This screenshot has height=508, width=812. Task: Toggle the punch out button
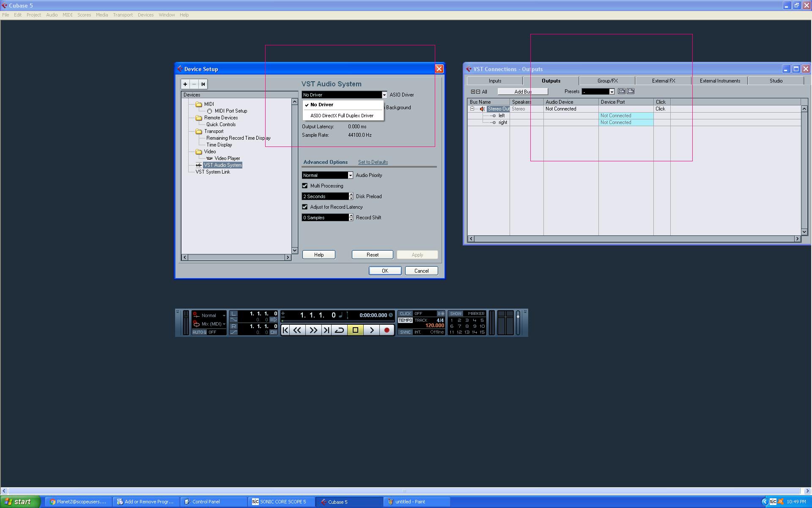[x=234, y=332]
